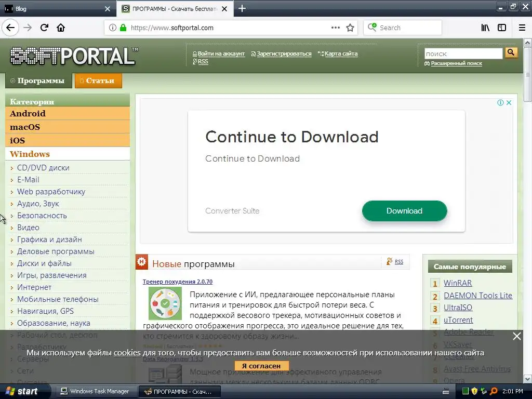
Task: Open the cookies policy link
Action: 127,353
